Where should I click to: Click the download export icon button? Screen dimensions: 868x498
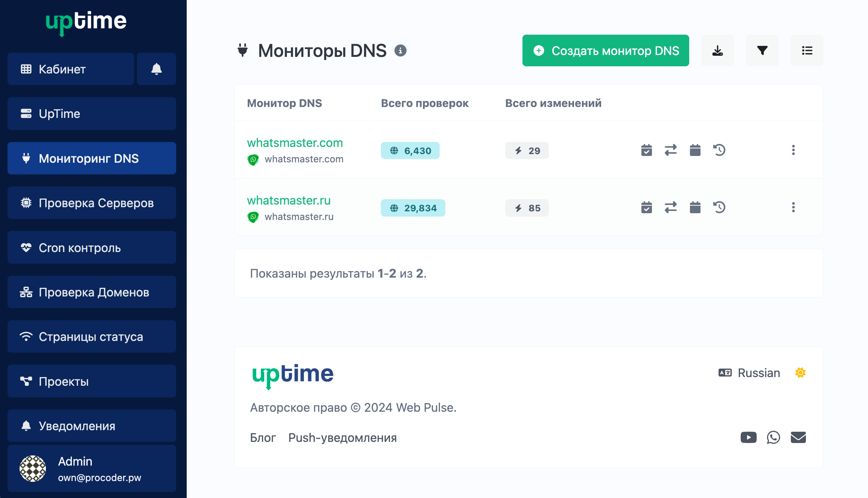click(x=717, y=50)
